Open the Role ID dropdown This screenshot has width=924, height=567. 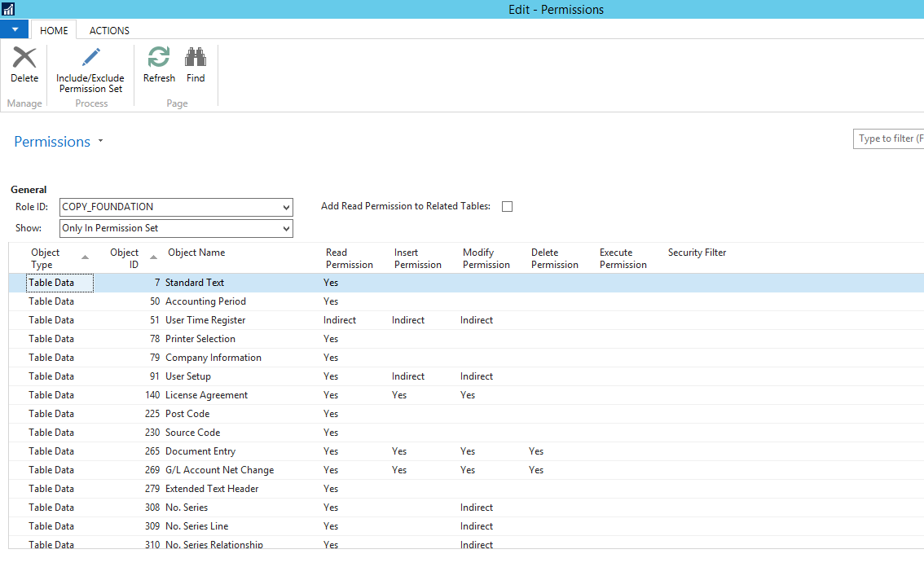[x=285, y=207]
